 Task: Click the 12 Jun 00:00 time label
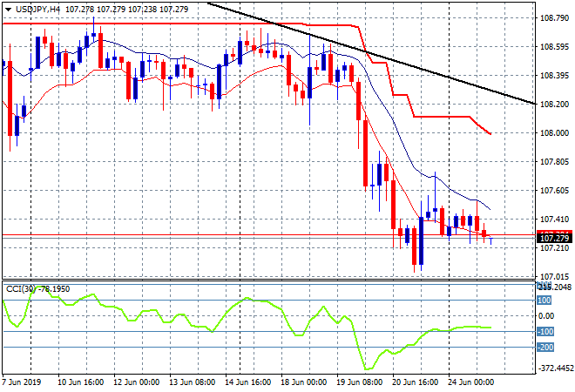coord(137,382)
